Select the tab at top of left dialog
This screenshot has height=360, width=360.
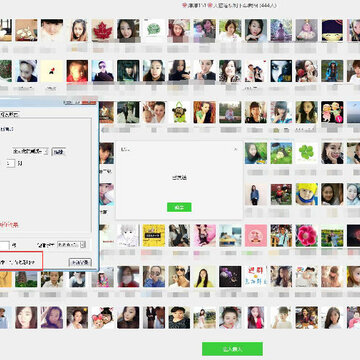pos(9,114)
